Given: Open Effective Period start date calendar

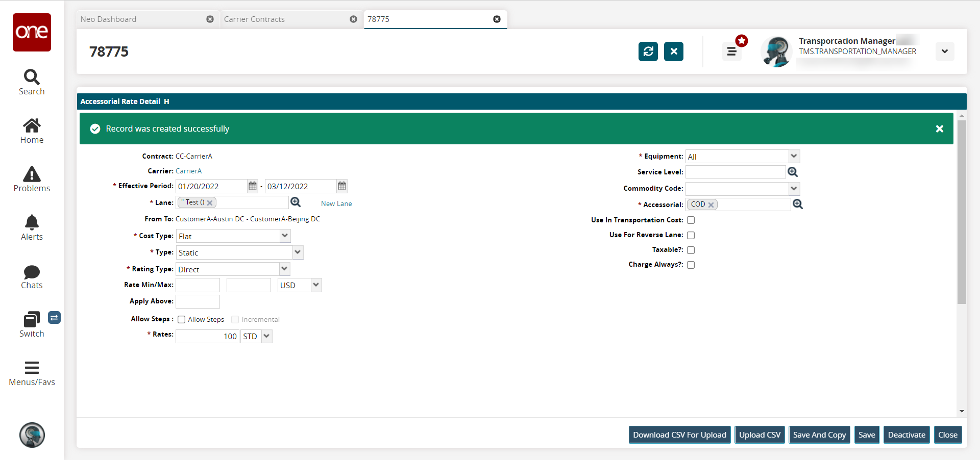Looking at the screenshot, I should coord(253,186).
